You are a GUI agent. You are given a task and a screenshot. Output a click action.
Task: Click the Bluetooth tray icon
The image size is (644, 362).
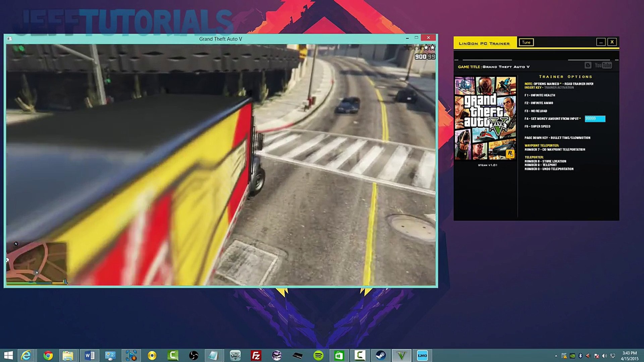click(x=580, y=356)
